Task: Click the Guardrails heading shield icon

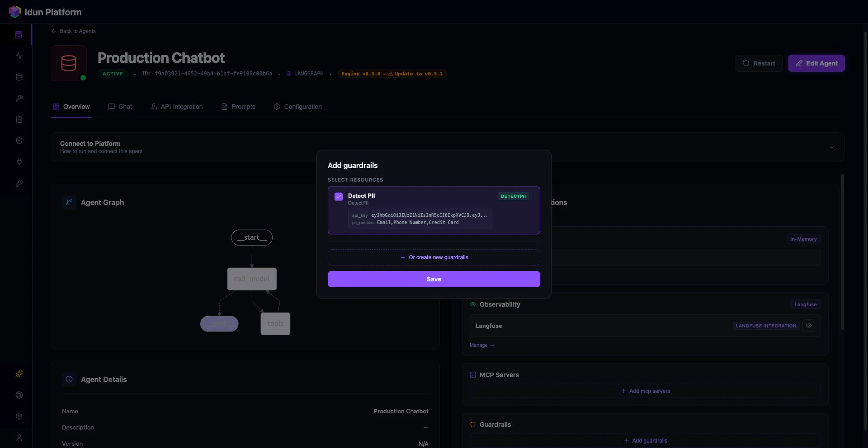Action: [473, 425]
